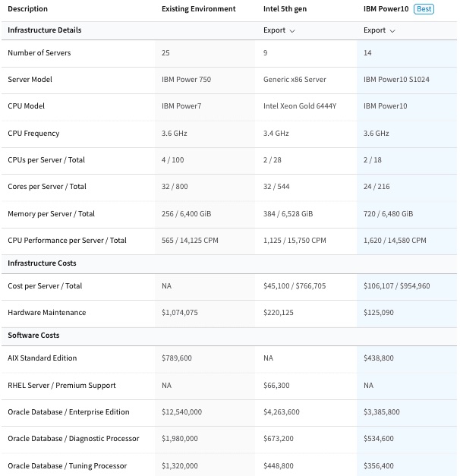
Task: Select the value 25 in Existing Environment
Action: tap(165, 53)
